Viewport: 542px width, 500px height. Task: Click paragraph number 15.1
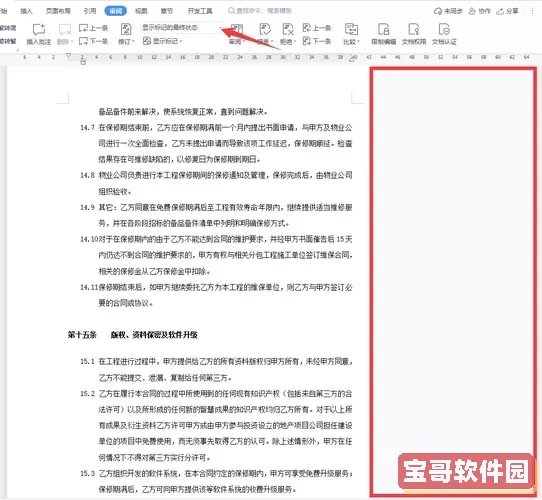(x=87, y=362)
